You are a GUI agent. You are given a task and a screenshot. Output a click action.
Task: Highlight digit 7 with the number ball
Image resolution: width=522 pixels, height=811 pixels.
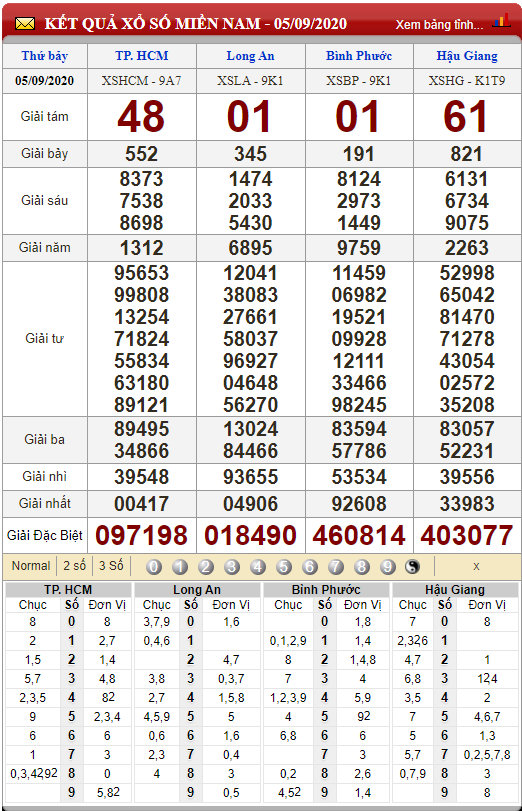[x=335, y=567]
